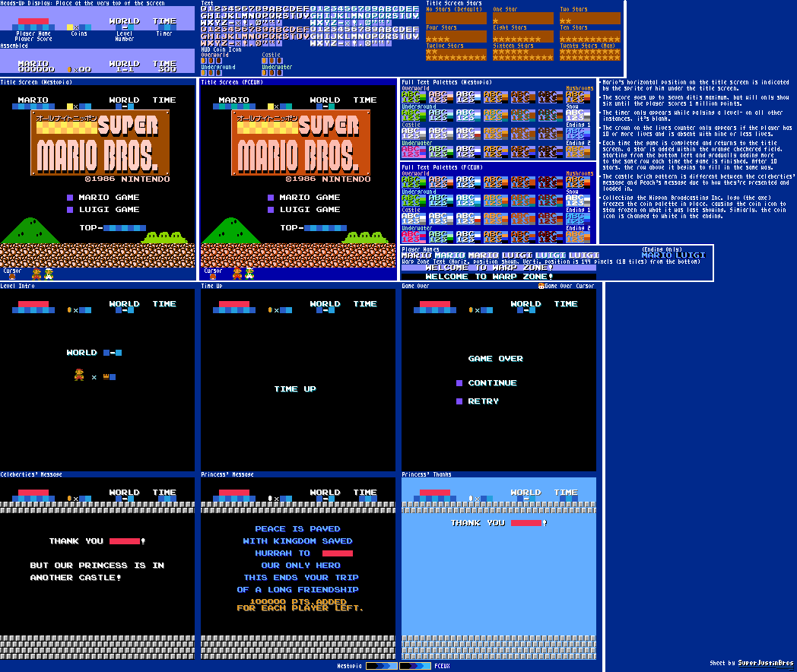Click 'THANK YOU' in Princess' Thanks panel
Screen dimensions: 797x672
(478, 523)
